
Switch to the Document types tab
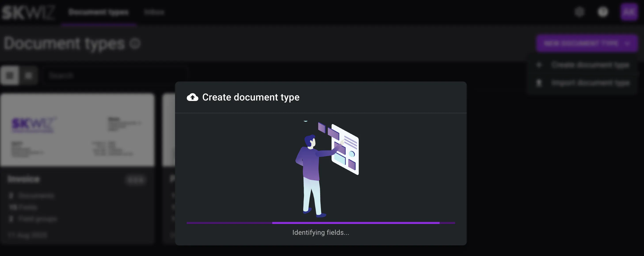[x=99, y=12]
